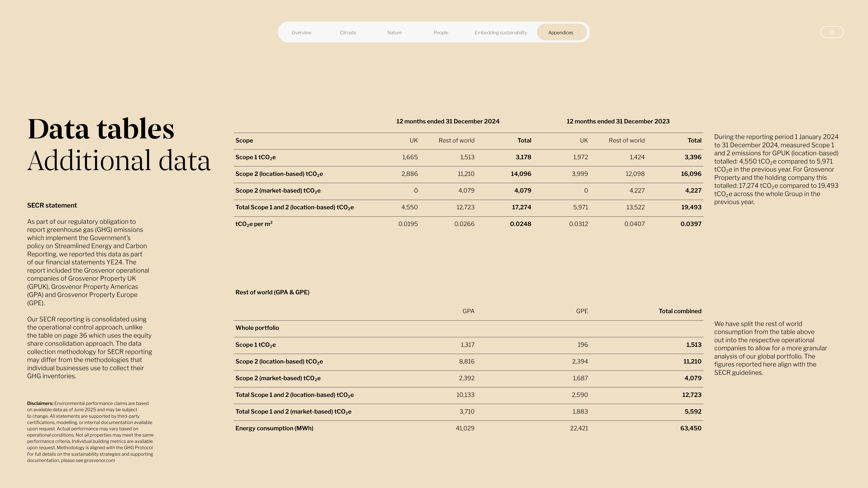Click '12 months ended 31 December 2023' header
868x488 pixels.
[x=618, y=121]
